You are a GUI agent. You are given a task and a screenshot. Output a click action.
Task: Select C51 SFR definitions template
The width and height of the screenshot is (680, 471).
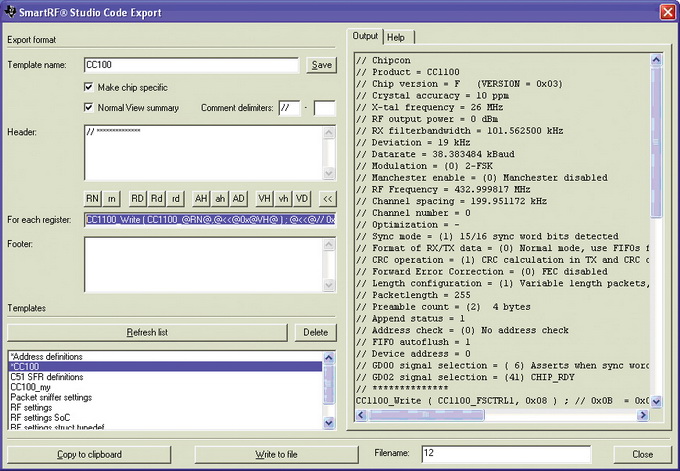click(x=165, y=377)
